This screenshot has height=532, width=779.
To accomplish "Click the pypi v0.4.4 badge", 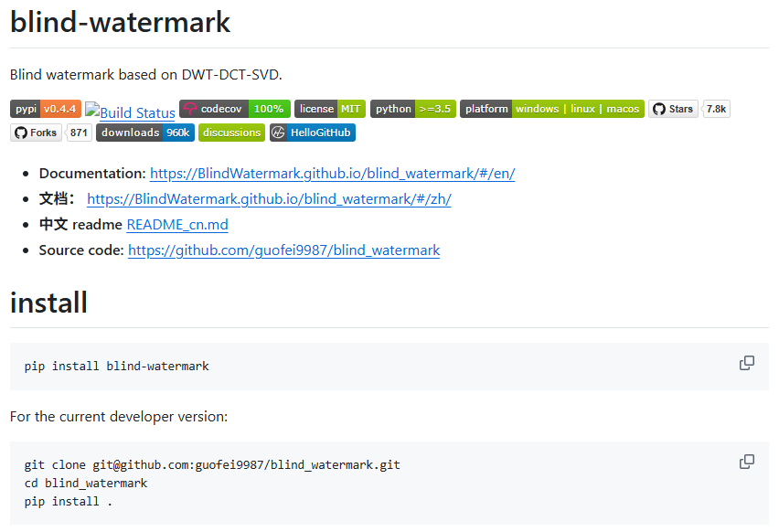I will (45, 109).
